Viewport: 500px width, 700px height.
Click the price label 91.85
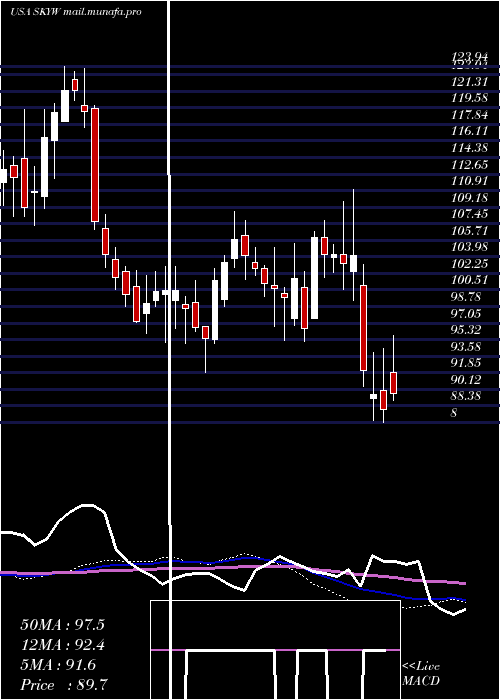tap(466, 362)
